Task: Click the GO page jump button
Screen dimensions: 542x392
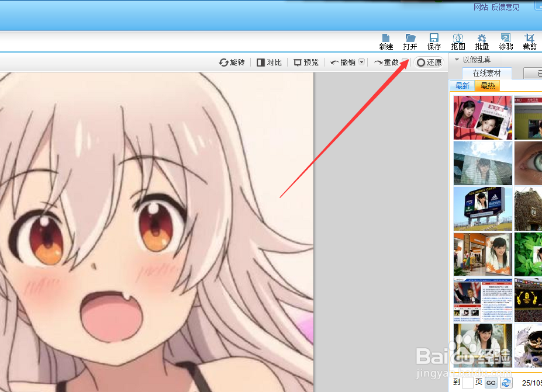Action: coord(491,383)
